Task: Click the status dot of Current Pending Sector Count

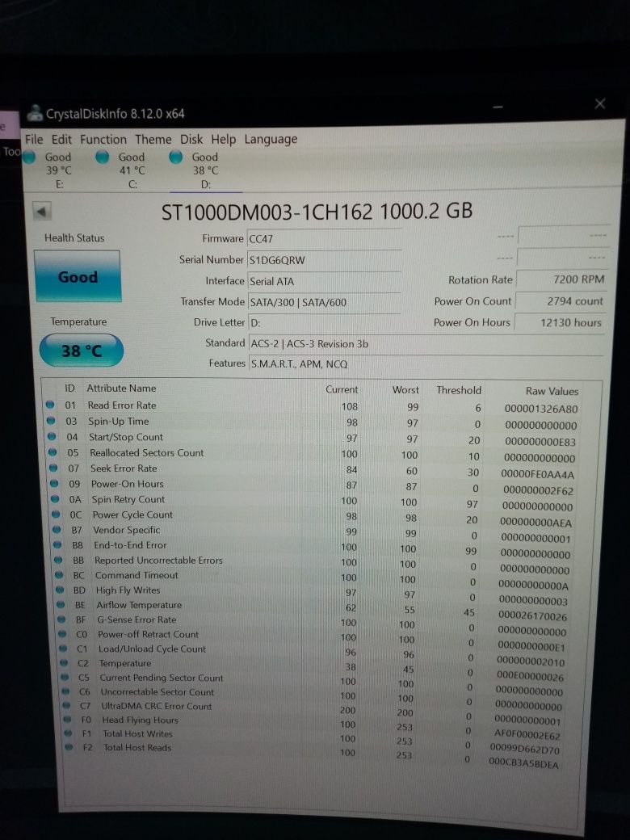Action: click(65, 677)
